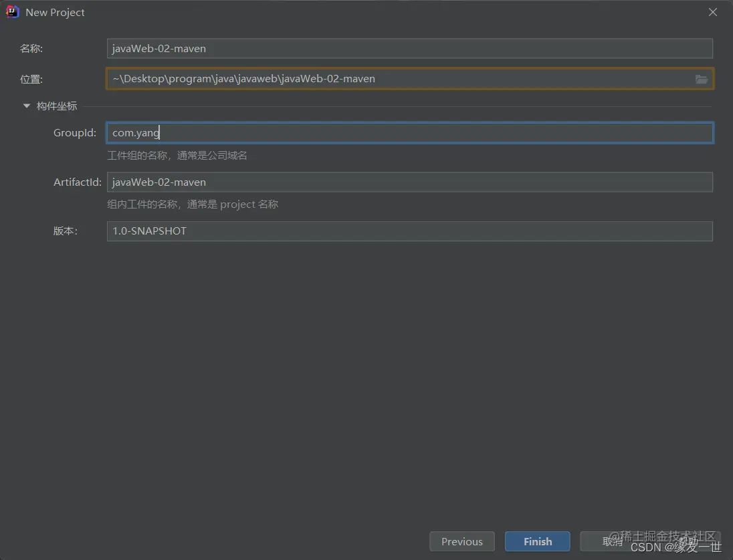Cancel with the 取消 button
The height and width of the screenshot is (560, 733).
613,541
